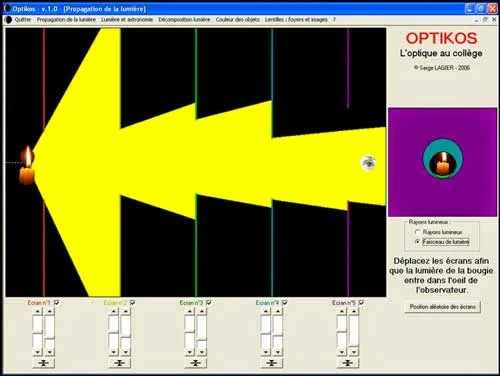The width and height of the screenshot is (500, 376).
Task: Click the center-aperture button under Ecran n°3
Action: [196, 363]
